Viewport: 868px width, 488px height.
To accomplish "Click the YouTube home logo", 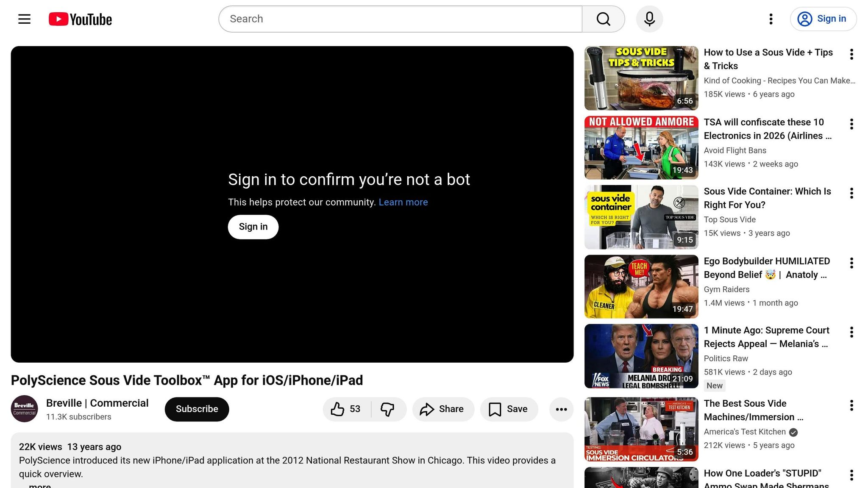I will [x=80, y=19].
